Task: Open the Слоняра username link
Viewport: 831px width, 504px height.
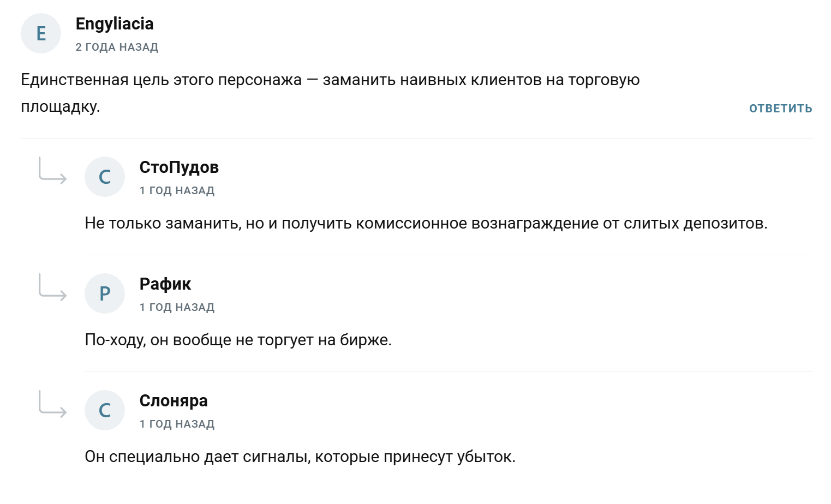Action: [174, 401]
